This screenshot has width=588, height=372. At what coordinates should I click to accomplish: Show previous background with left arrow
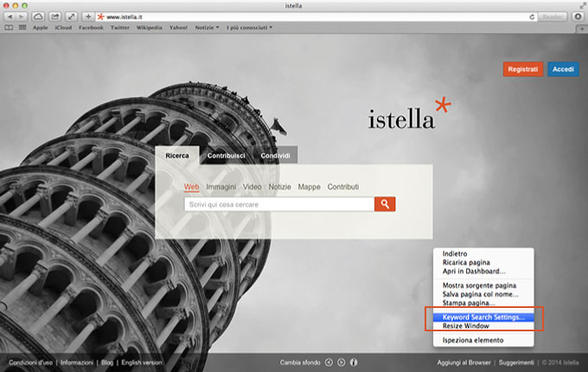[x=329, y=362]
